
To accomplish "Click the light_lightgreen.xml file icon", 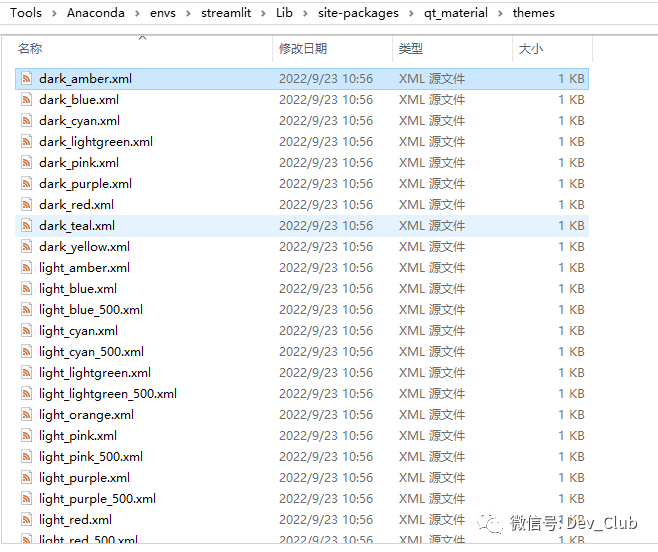I will click(26, 372).
